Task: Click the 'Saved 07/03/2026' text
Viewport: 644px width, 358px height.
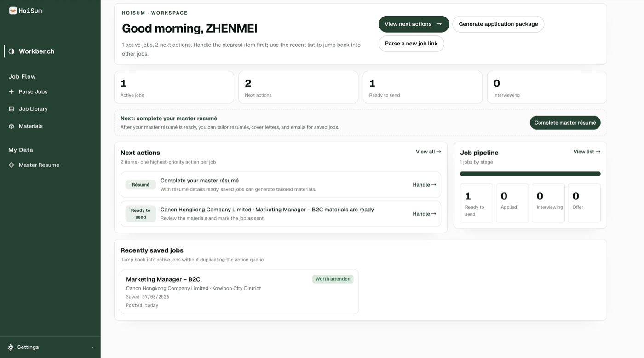Action: click(148, 297)
